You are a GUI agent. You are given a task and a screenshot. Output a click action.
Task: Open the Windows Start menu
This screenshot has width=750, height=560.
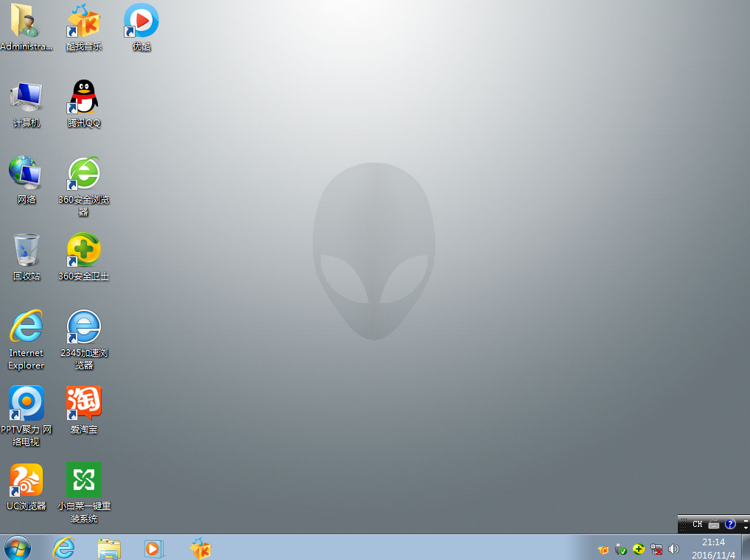(x=18, y=548)
